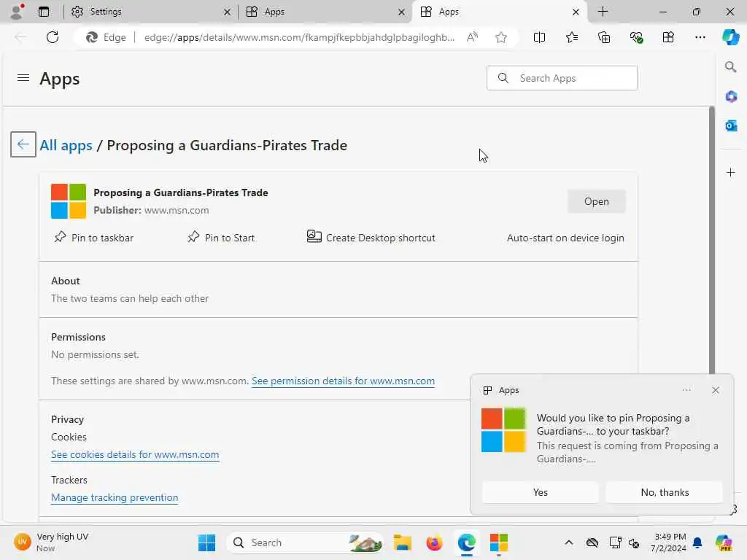Open the browser profile icon
This screenshot has width=747, height=560.
17,12
